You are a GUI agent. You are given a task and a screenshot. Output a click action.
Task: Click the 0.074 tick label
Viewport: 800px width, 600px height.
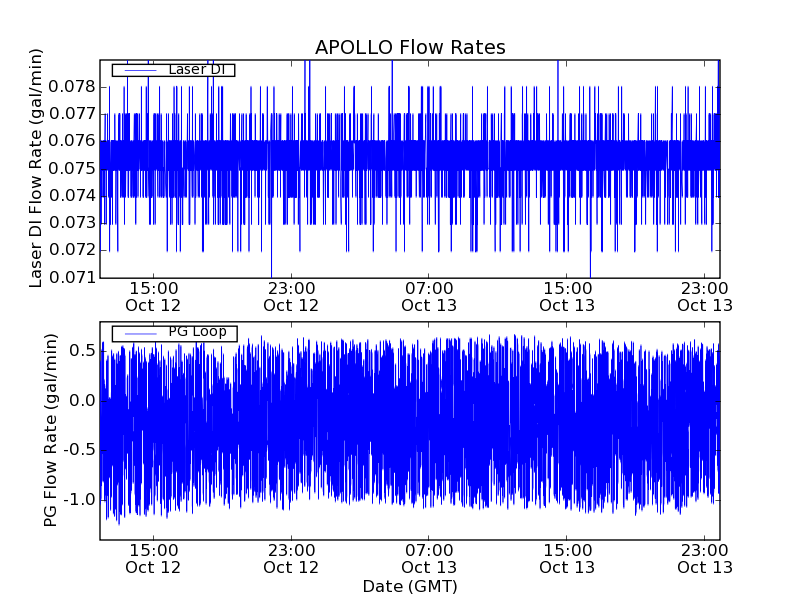[72, 195]
